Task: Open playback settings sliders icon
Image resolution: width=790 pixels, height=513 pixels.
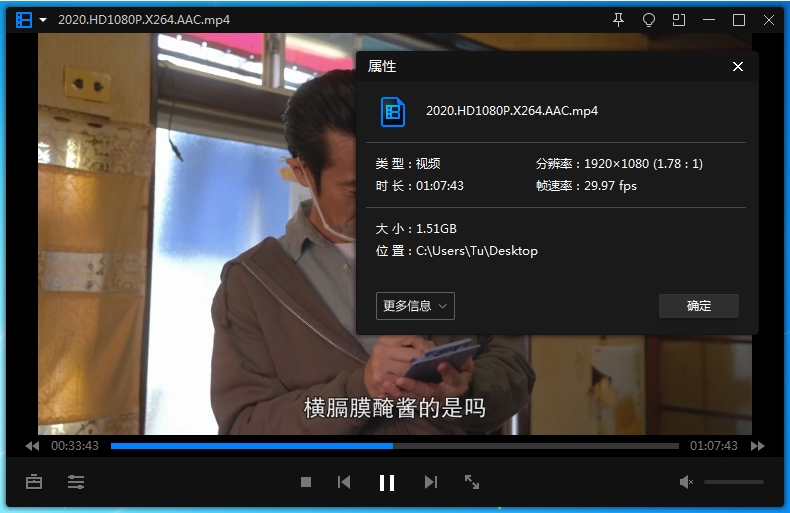Action: [x=76, y=482]
